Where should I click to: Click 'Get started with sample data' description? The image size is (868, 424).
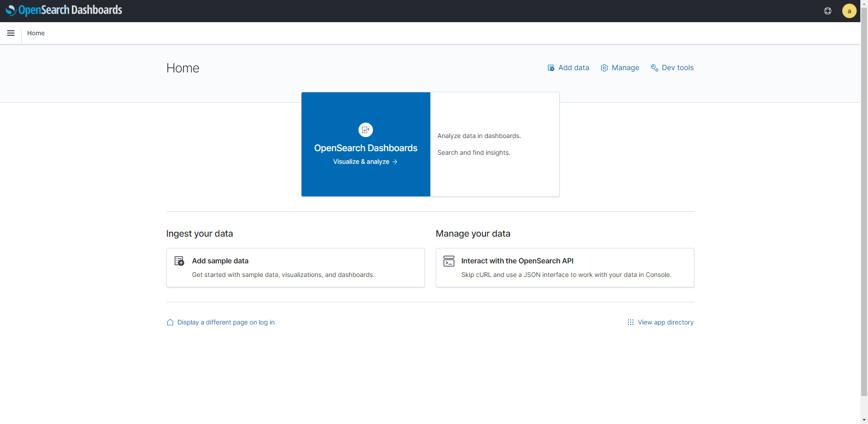pos(283,275)
